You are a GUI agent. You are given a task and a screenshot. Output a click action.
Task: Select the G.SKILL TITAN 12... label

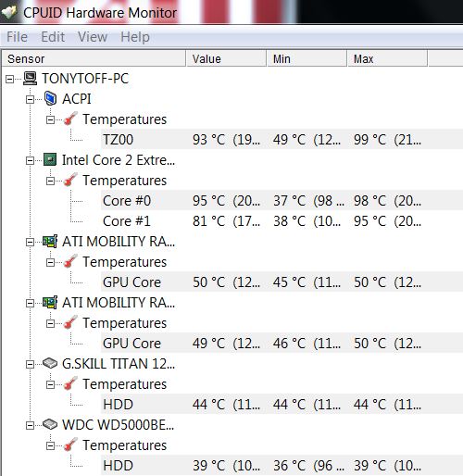pos(119,364)
